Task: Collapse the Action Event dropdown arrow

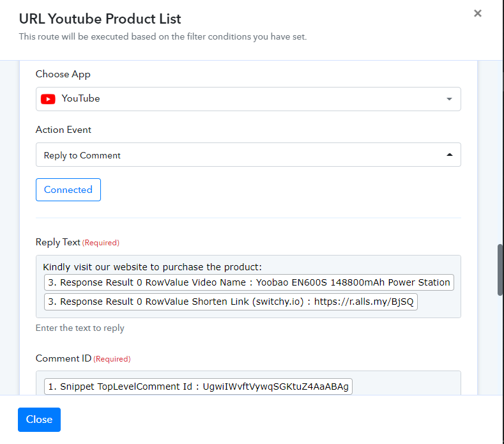Action: coord(449,155)
